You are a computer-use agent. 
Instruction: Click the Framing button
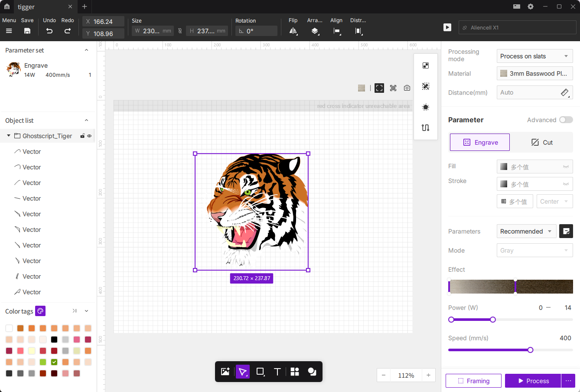pos(473,381)
